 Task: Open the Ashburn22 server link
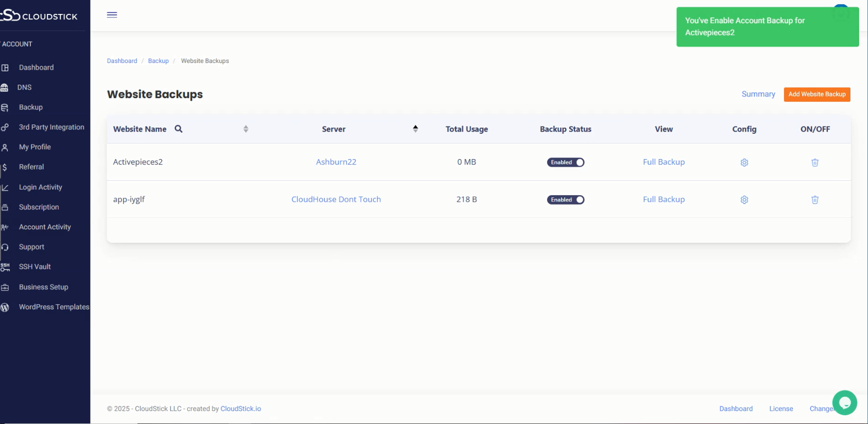[336, 162]
